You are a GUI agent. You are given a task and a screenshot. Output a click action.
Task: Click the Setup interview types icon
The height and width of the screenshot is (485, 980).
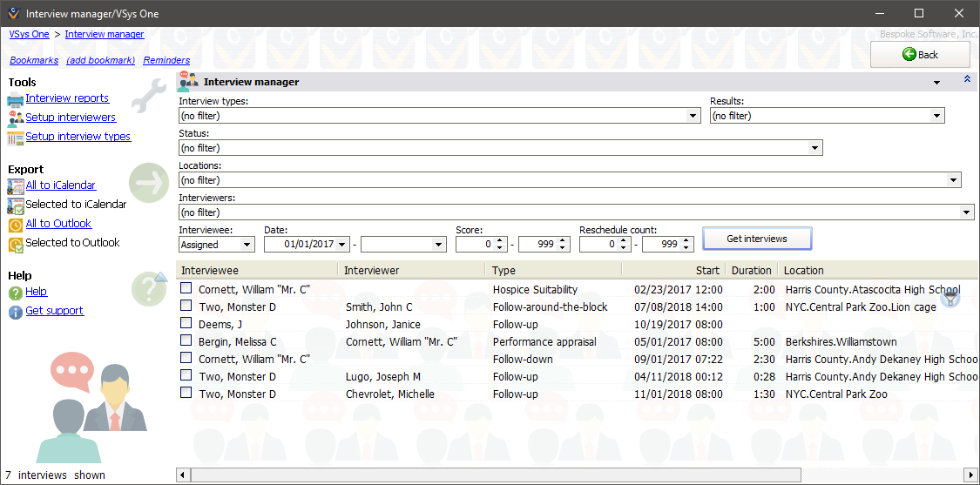tap(16, 138)
